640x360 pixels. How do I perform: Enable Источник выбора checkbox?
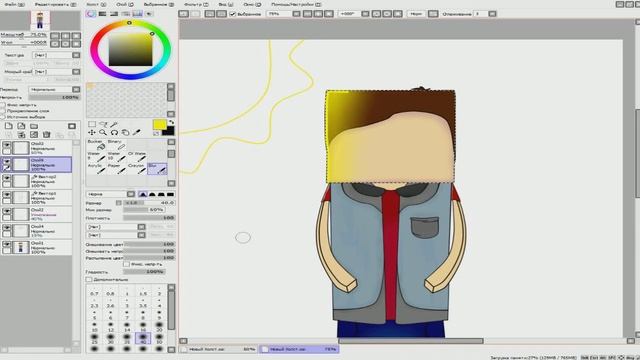(3, 116)
